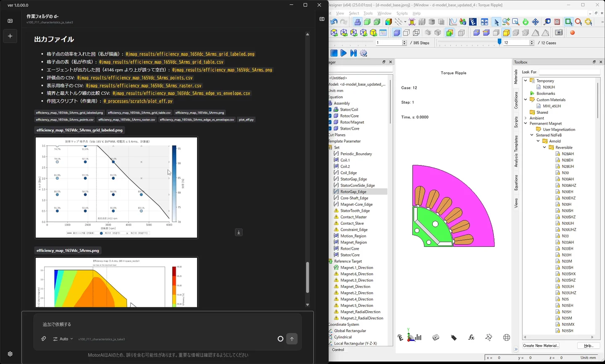
Task: Click the red record circle icon
Action: [x=572, y=33]
